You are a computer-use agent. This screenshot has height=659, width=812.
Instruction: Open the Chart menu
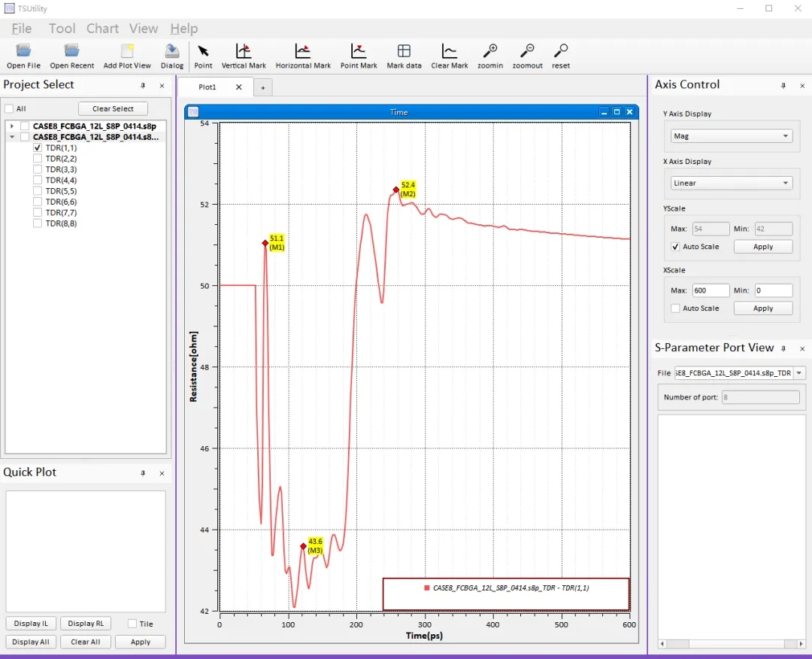pyautogui.click(x=102, y=29)
